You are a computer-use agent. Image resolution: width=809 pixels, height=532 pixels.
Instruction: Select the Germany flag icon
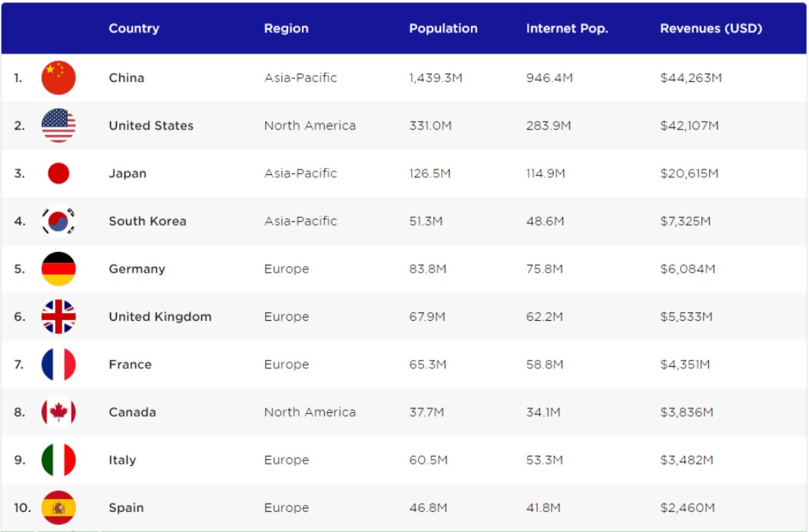click(58, 269)
